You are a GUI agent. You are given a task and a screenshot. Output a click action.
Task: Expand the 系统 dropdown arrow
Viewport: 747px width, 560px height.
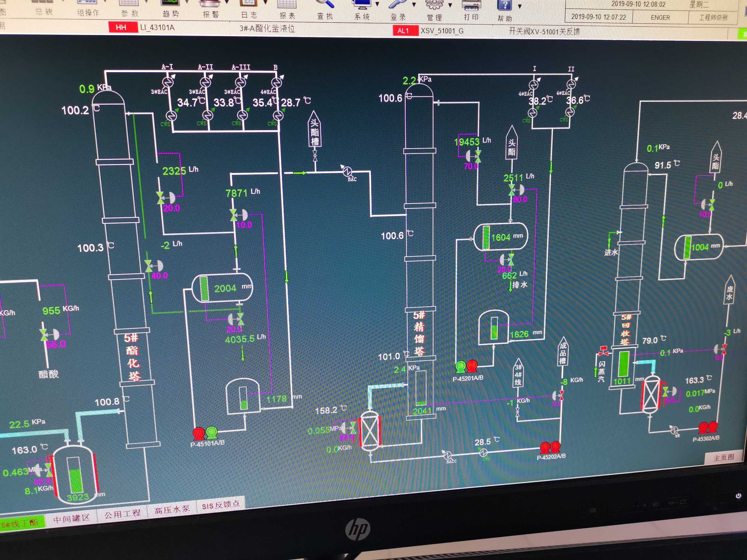coord(377,4)
